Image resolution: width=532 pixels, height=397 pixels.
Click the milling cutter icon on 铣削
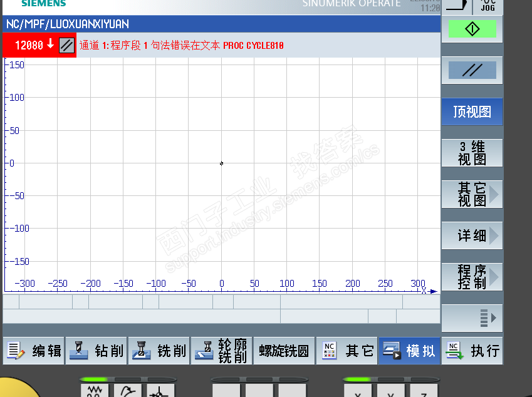point(141,351)
